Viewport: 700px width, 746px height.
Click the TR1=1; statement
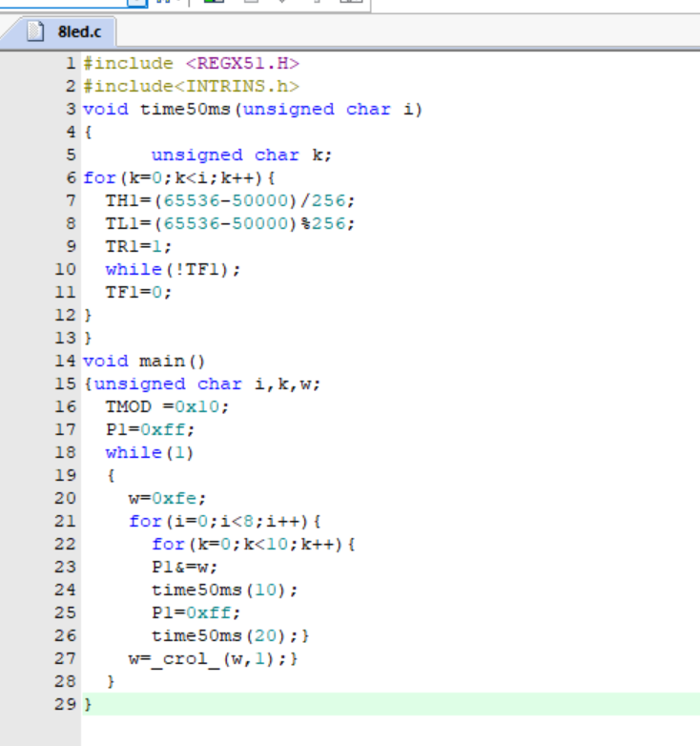(138, 246)
